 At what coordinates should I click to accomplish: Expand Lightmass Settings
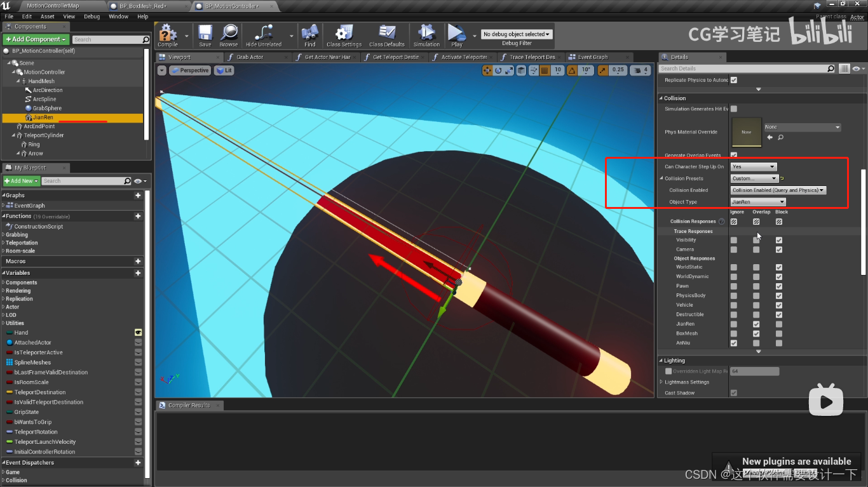click(661, 382)
